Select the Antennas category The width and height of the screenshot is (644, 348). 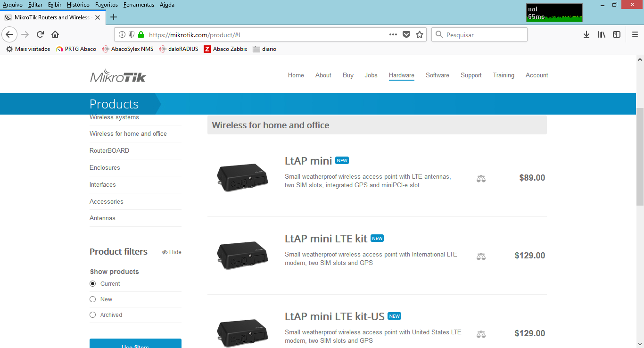point(102,218)
